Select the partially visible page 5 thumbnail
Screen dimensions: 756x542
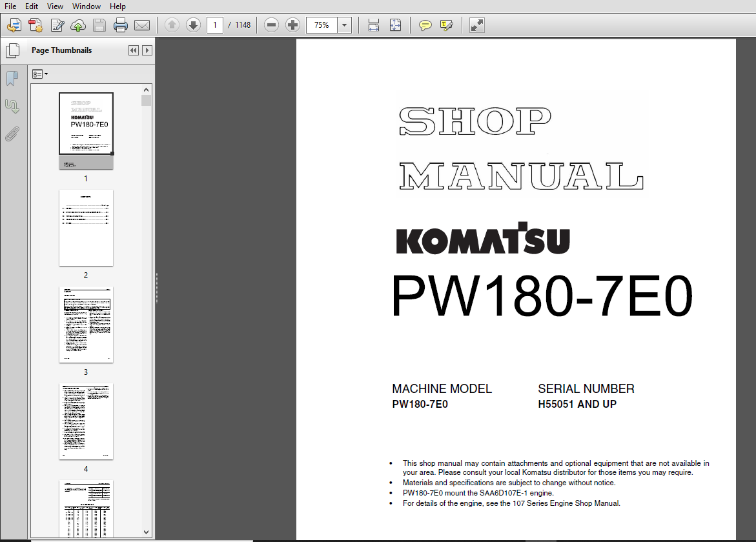87,508
